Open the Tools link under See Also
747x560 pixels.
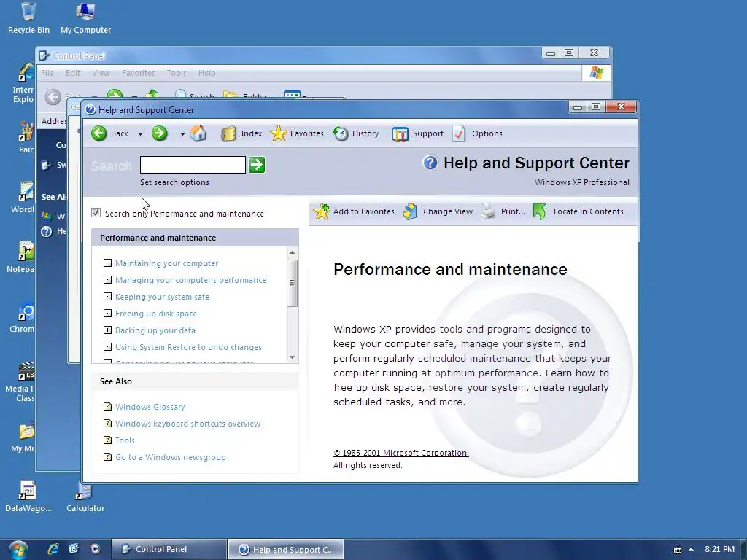tap(125, 440)
